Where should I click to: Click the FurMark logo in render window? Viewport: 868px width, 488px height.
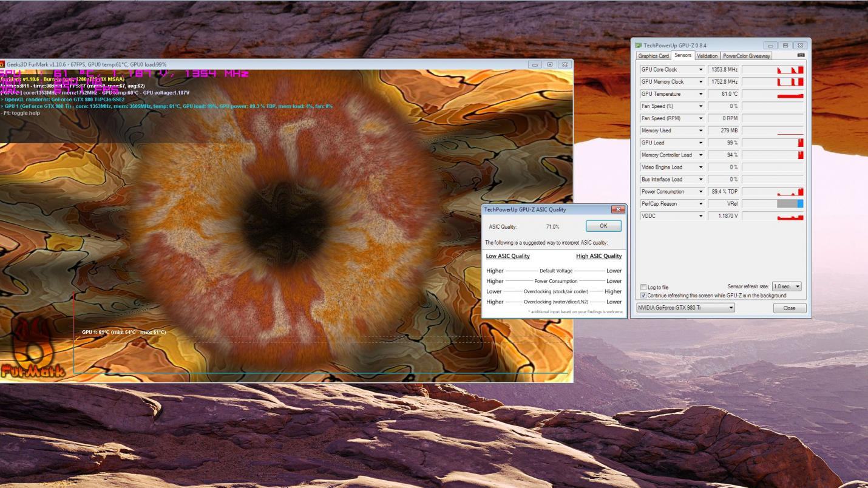32,349
